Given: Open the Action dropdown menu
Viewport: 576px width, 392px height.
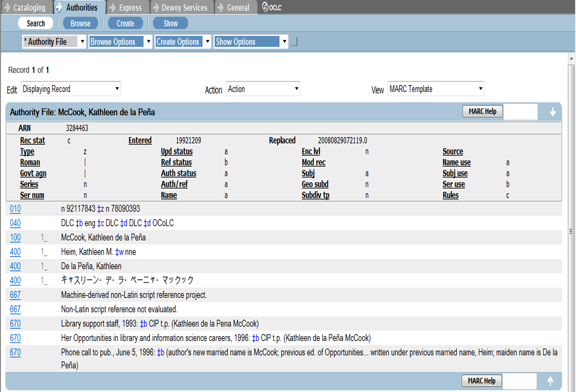Looking at the screenshot, I should point(263,89).
